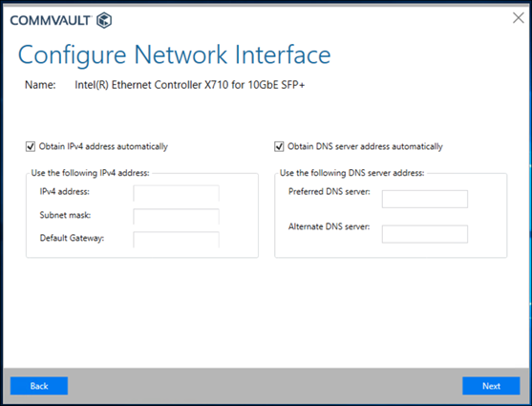Focus the Alternate DNS server field
532x406 pixels.
(425, 234)
